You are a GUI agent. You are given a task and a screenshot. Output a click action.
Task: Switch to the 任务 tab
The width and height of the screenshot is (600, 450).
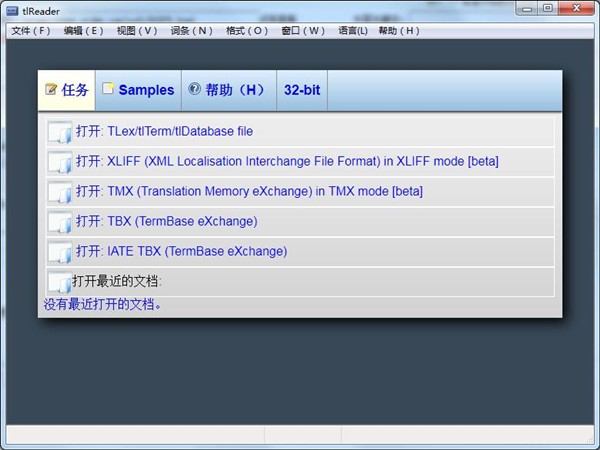pyautogui.click(x=67, y=90)
